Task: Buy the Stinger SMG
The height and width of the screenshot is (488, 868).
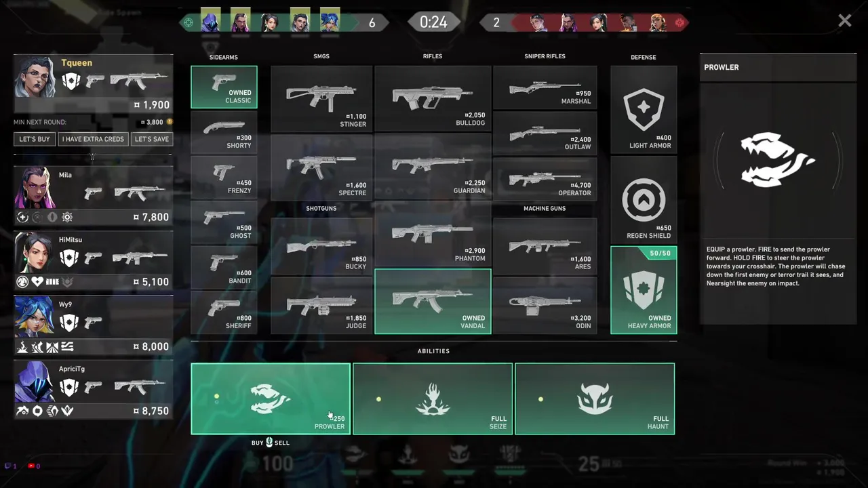Action: (321, 98)
